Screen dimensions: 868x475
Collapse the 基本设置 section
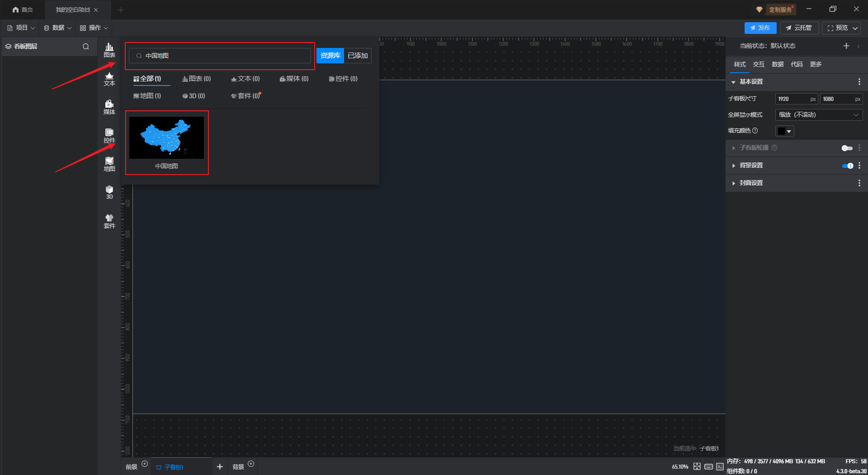(751, 82)
